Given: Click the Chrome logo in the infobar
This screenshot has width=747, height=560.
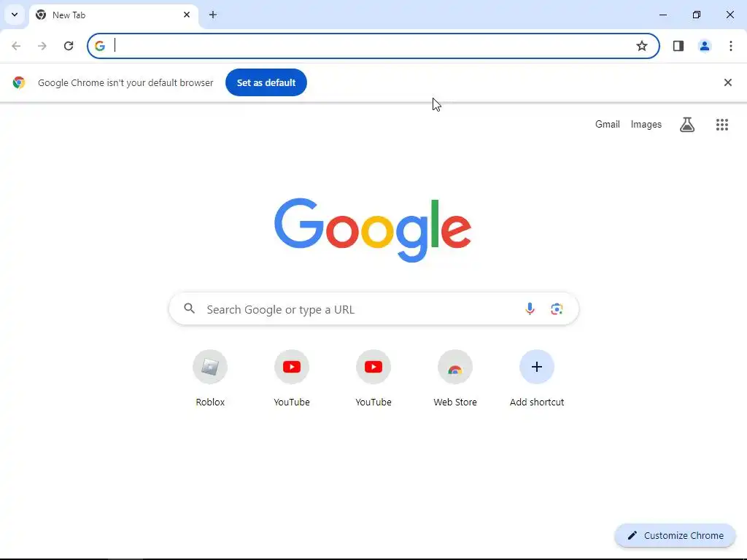Looking at the screenshot, I should click(x=19, y=82).
